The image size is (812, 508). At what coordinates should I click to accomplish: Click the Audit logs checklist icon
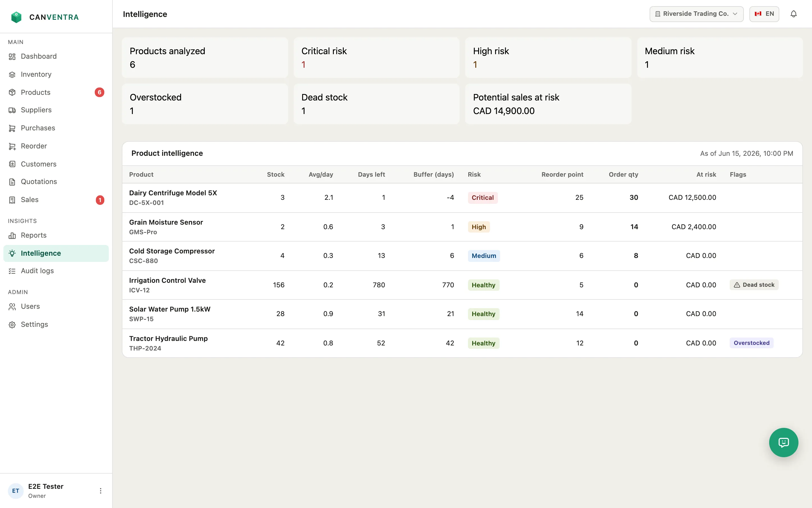click(12, 271)
